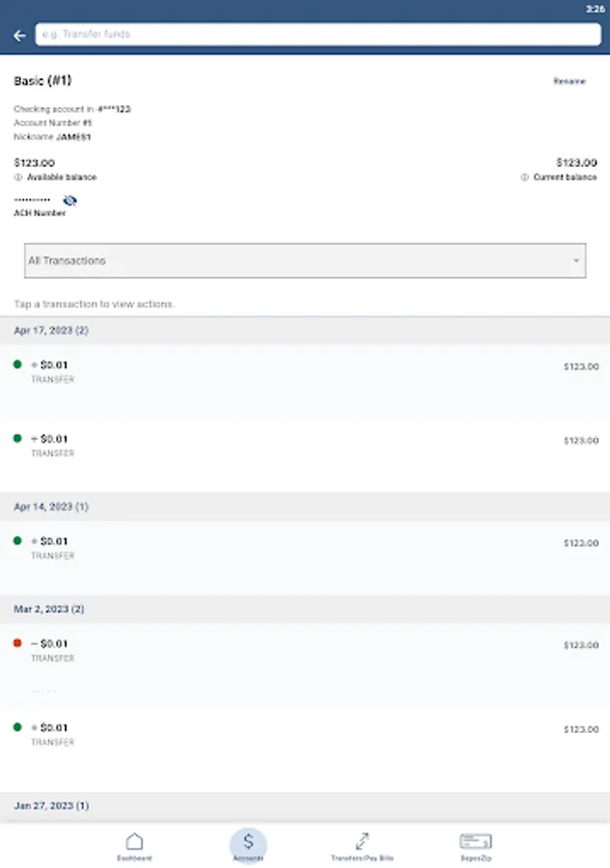
Task: Open the Dashboard home icon
Action: pyautogui.click(x=135, y=842)
